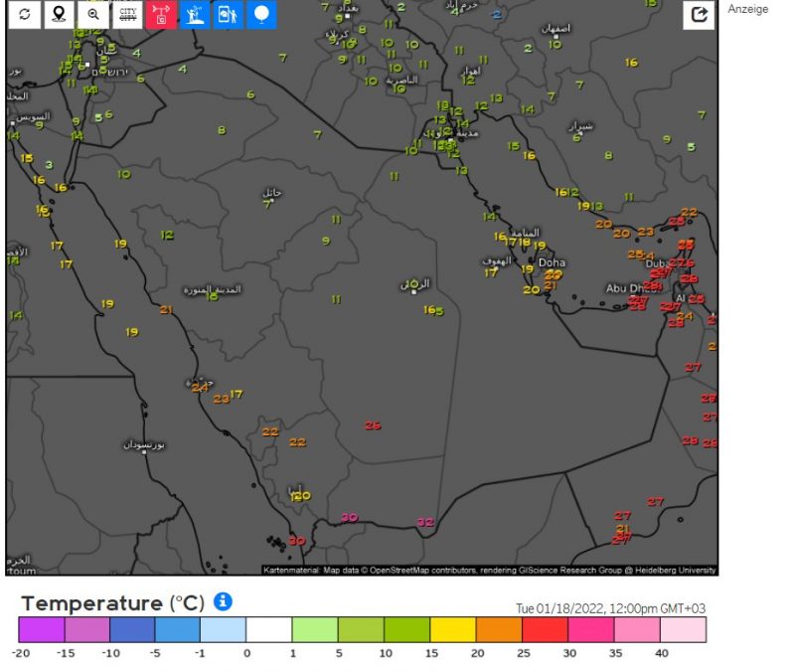Pick the dark blue -10 legend swatch
Screen dimensions: 794x672
132,629
